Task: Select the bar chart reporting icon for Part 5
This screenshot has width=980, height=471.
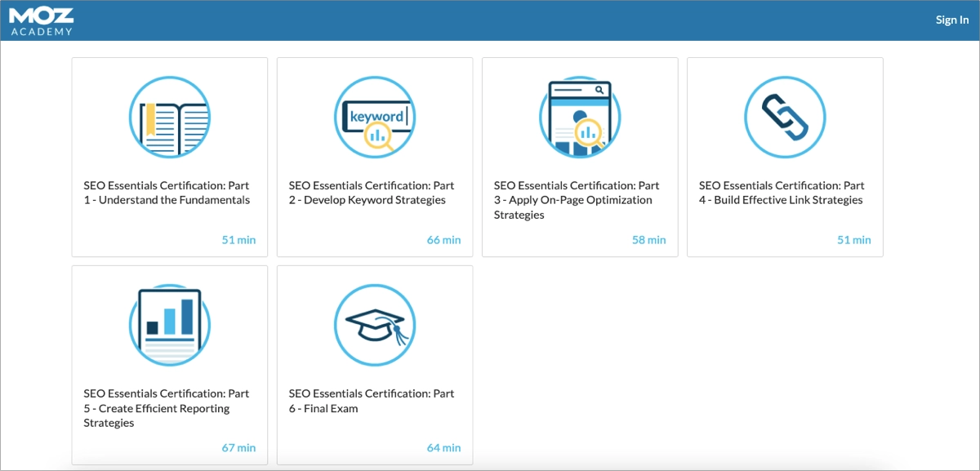Action: (169, 324)
